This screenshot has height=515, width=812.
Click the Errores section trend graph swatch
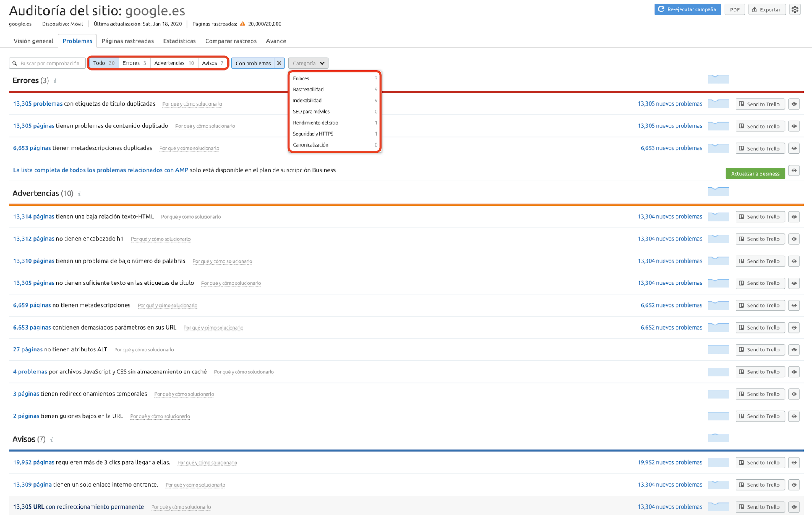coord(718,79)
